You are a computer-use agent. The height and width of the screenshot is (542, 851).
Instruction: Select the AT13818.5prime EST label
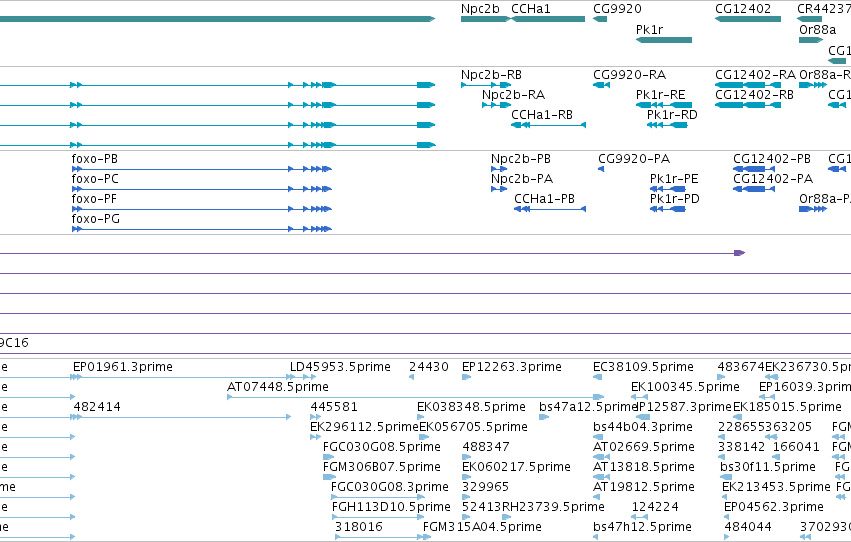(644, 467)
